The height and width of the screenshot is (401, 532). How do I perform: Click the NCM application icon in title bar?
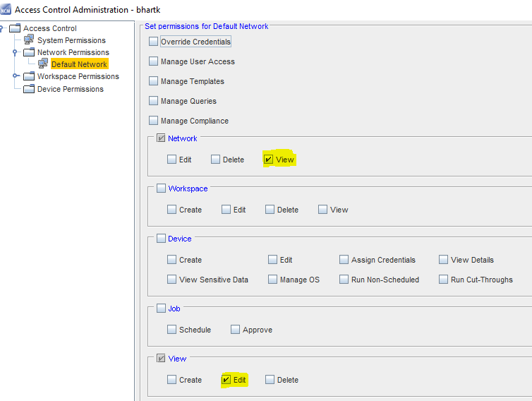(x=6, y=10)
